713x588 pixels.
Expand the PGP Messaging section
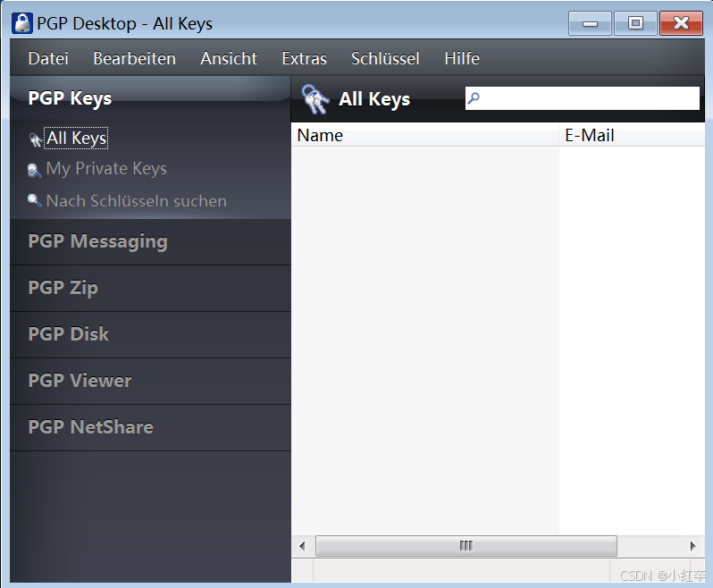(x=150, y=241)
